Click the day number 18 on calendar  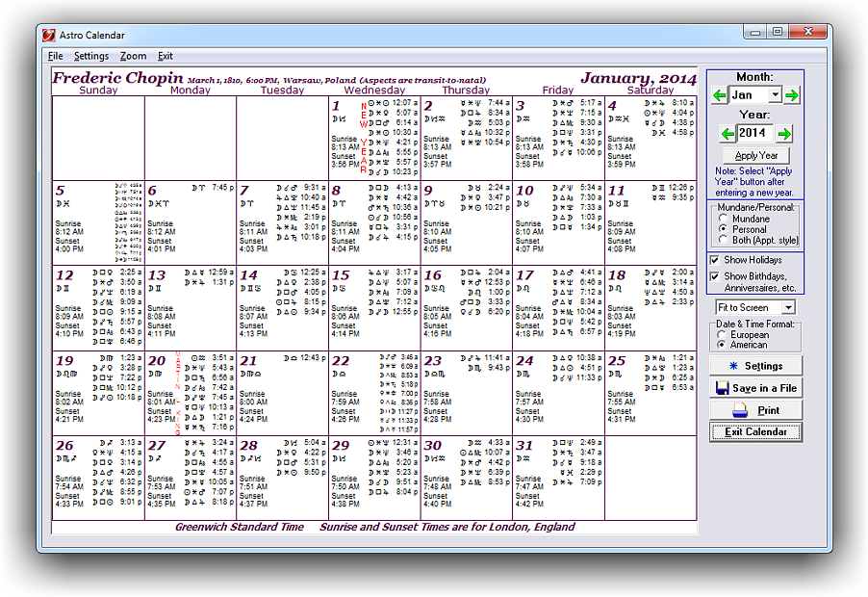(617, 275)
